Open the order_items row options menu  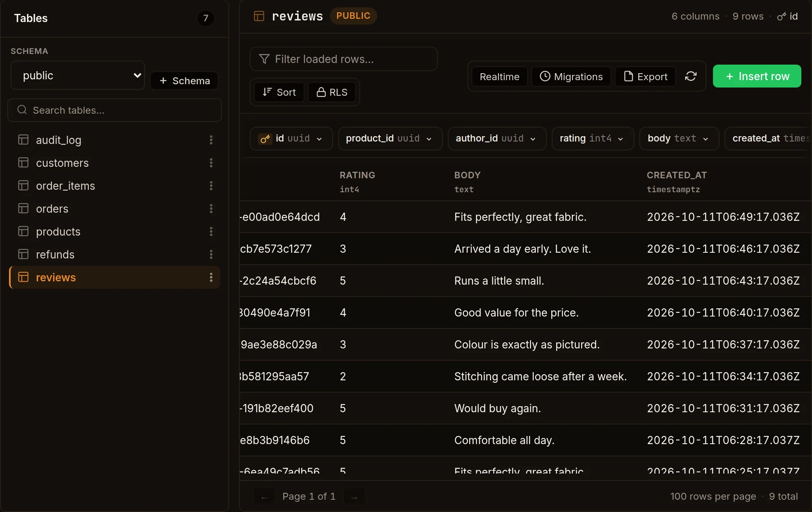(211, 186)
